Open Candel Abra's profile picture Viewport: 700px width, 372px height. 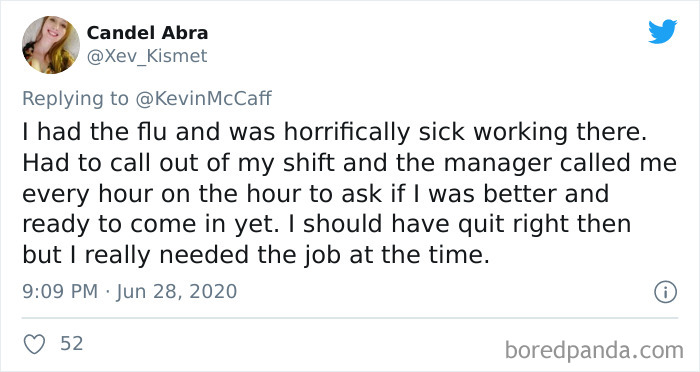[x=51, y=45]
